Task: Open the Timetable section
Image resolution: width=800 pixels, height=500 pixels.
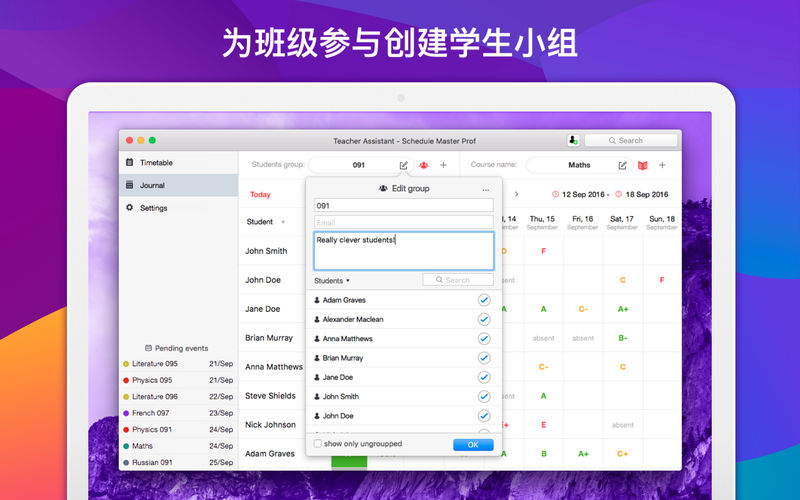Action: tap(179, 163)
